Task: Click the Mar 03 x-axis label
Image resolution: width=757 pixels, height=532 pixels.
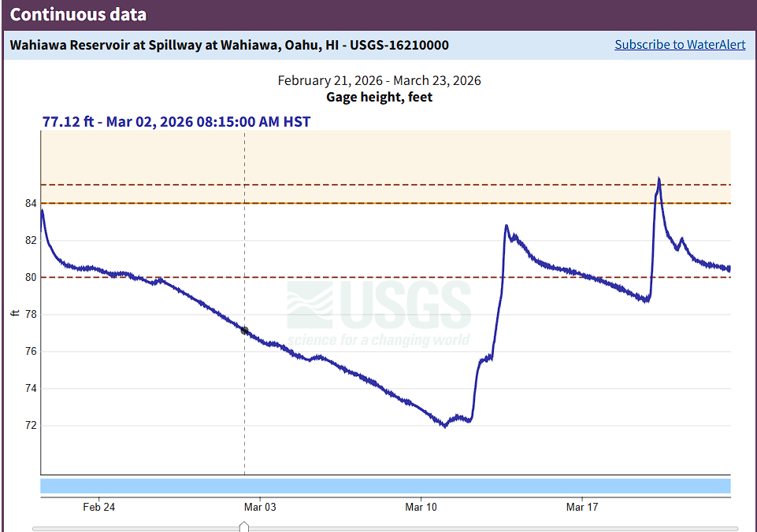Action: 260,508
